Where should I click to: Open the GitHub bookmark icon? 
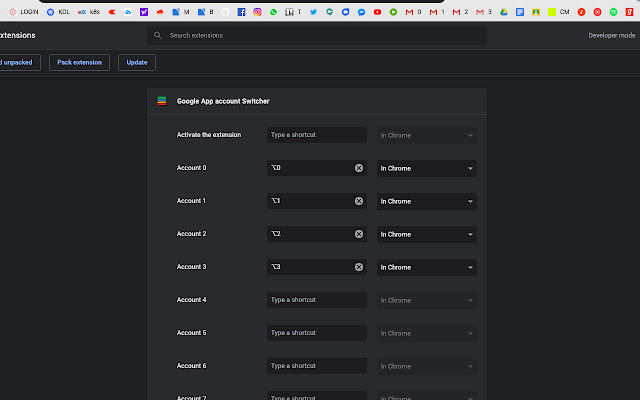coord(225,12)
